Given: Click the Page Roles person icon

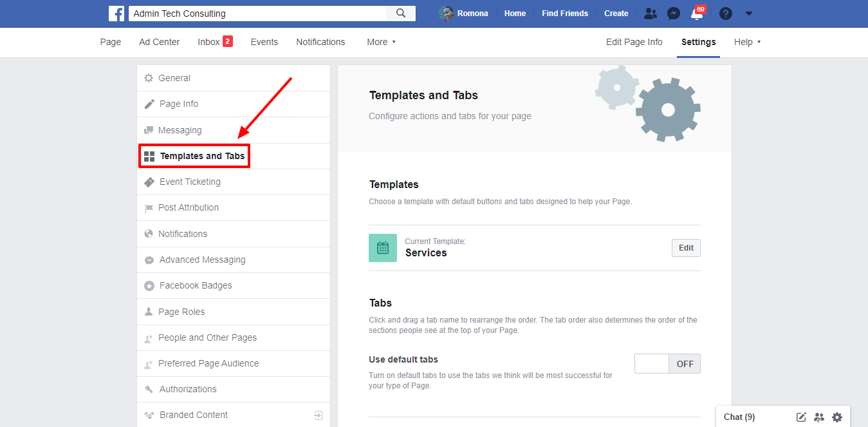Looking at the screenshot, I should pos(149,312).
